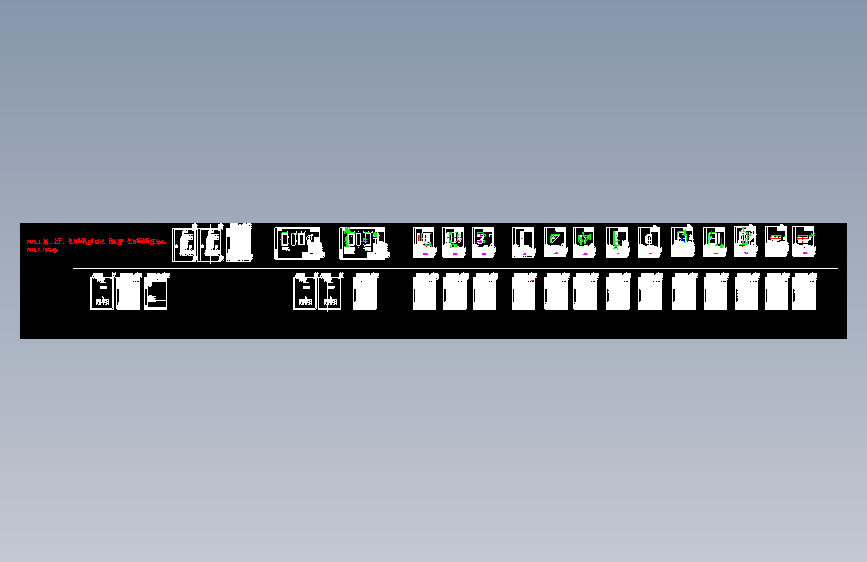Click the empty gray background above the drawing
This screenshot has height=562, width=867.
pos(434,111)
